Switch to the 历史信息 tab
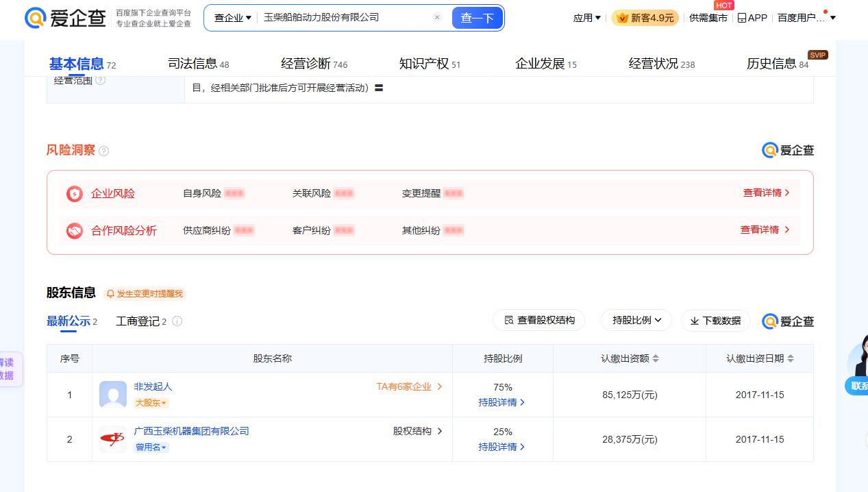This screenshot has height=492, width=868. tap(778, 64)
